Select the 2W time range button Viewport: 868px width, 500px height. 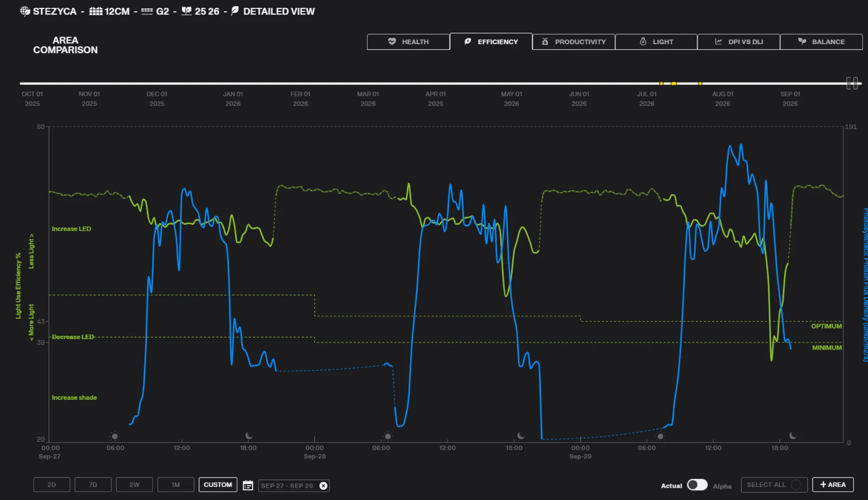[134, 485]
